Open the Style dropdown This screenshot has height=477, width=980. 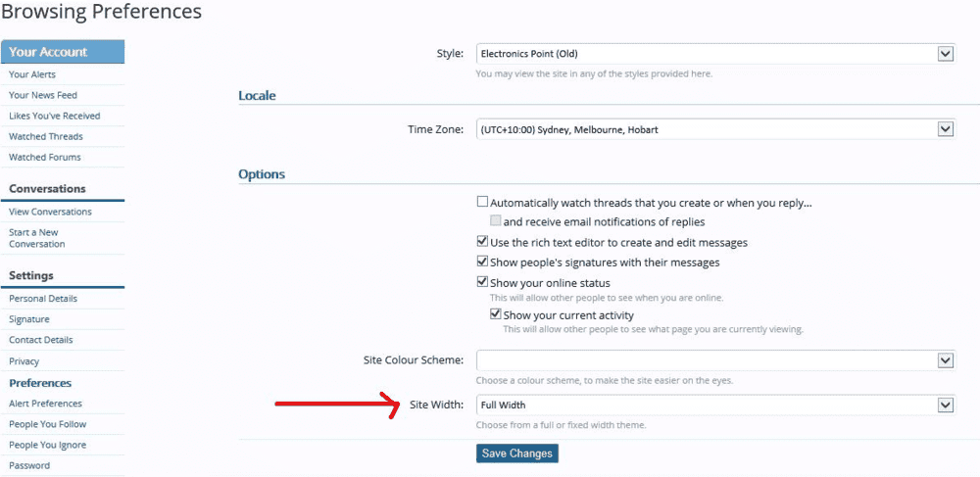[x=714, y=53]
